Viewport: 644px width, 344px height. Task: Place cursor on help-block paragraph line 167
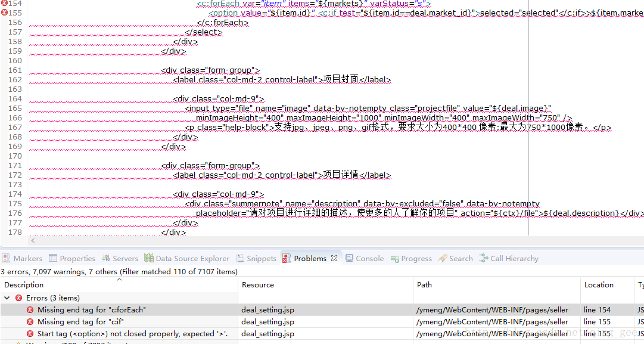pos(398,127)
